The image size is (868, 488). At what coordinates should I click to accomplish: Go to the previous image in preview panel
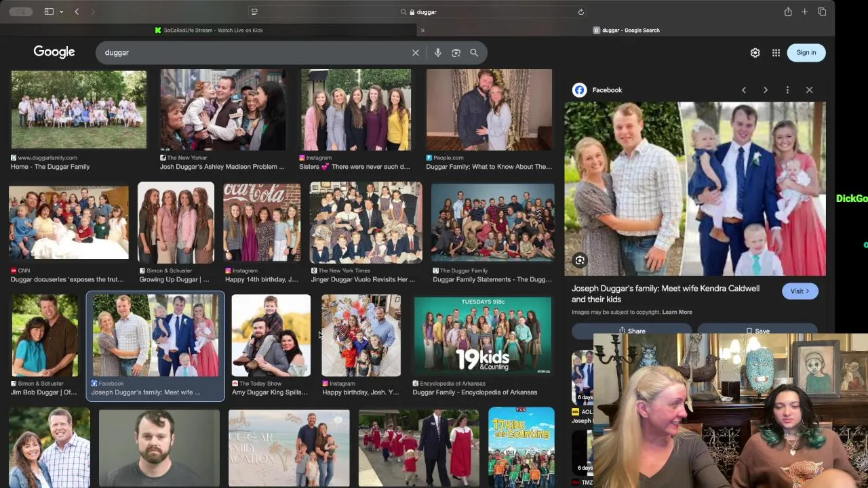pyautogui.click(x=744, y=89)
